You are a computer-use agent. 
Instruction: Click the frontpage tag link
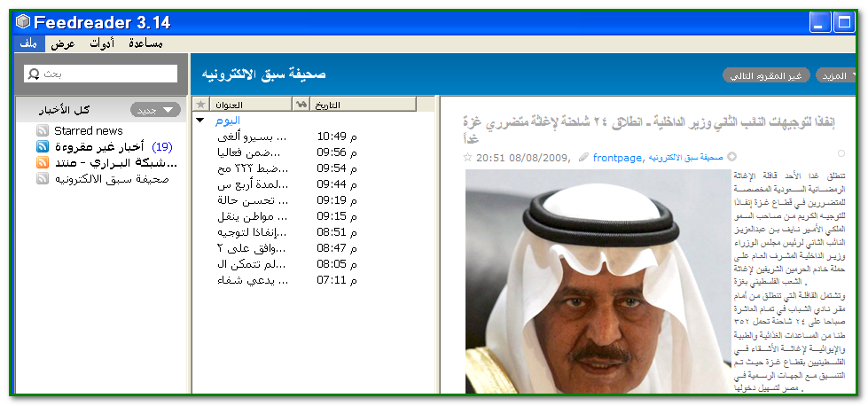pyautogui.click(x=617, y=158)
